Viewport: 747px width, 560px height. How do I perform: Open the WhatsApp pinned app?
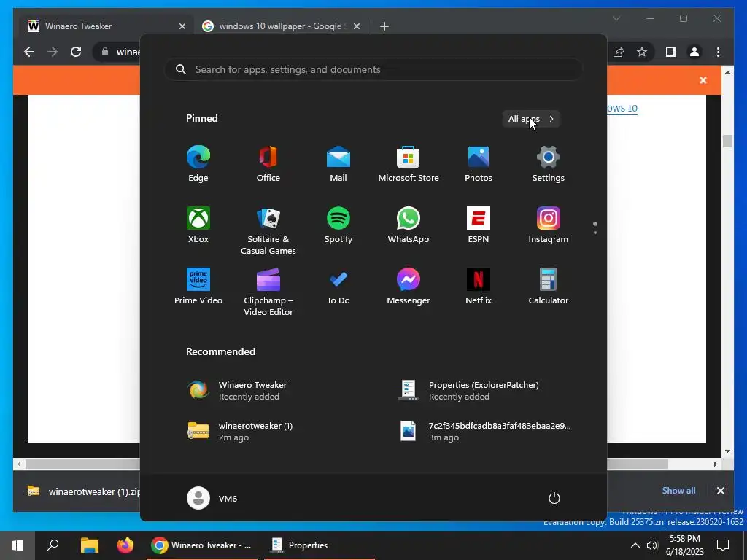pos(409,226)
